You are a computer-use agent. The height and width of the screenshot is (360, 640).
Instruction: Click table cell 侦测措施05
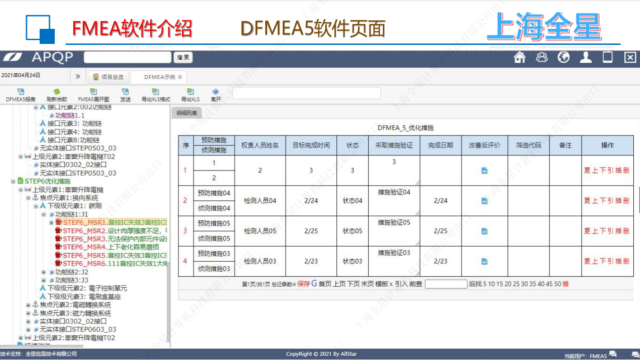214,238
